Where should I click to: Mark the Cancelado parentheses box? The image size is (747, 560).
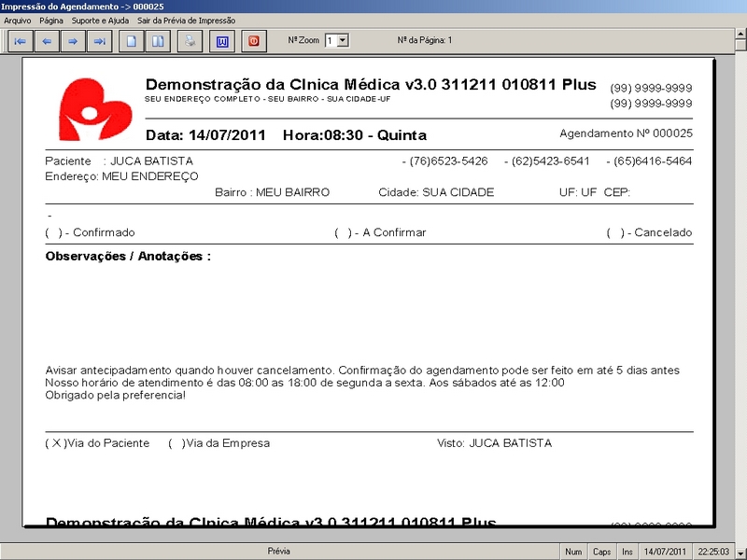tap(613, 232)
